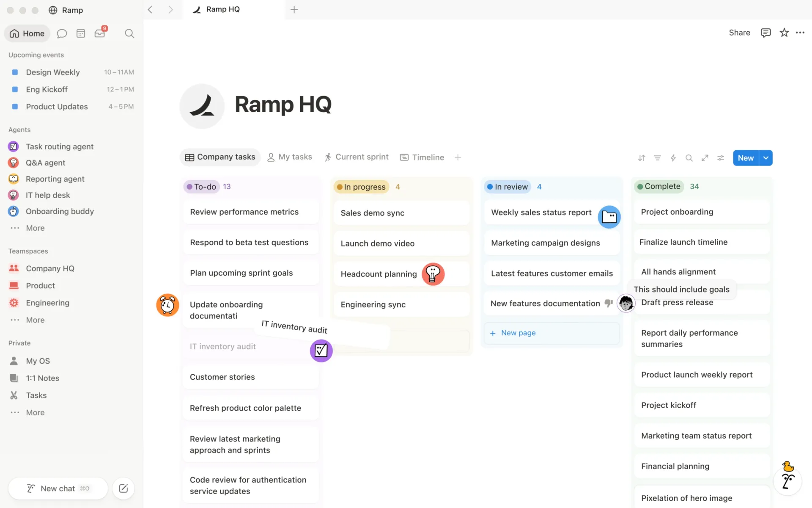The image size is (812, 508).
Task: Go to Home in the sidebar
Action: coord(27,33)
